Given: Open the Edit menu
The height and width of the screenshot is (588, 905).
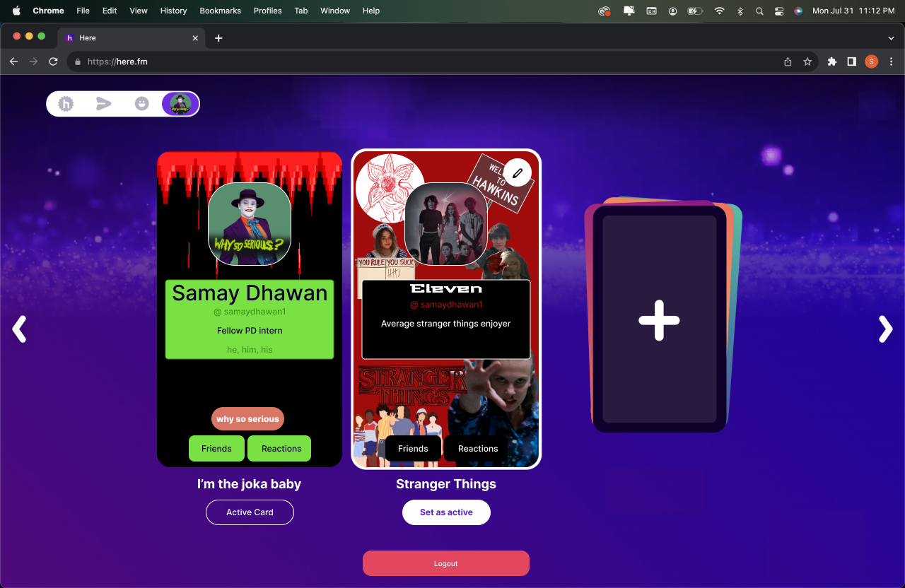Looking at the screenshot, I should 110,11.
